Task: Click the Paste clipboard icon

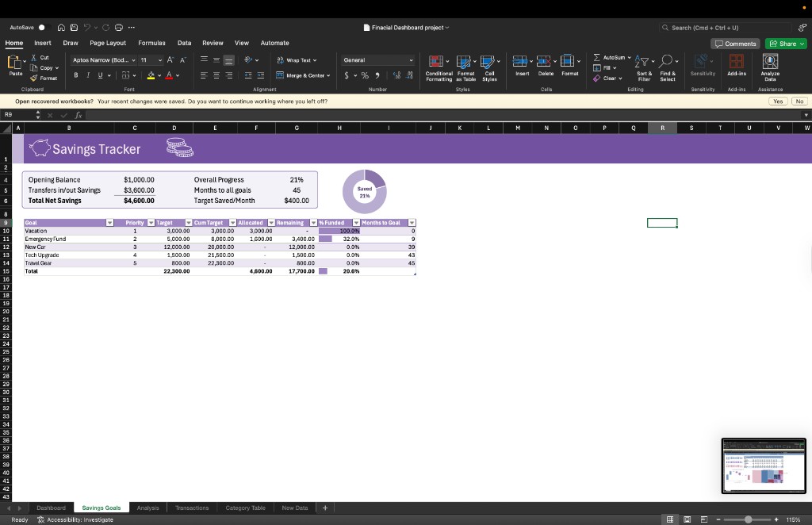Action: pos(15,63)
